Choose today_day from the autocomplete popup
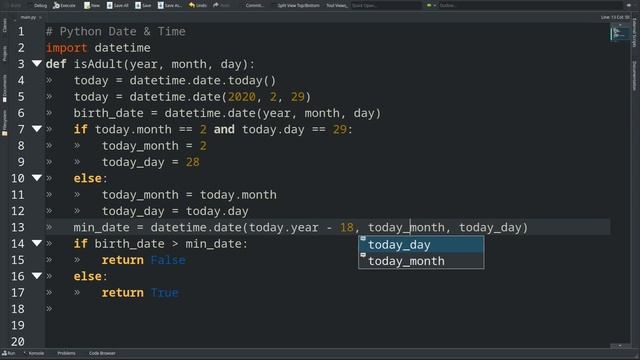Viewport: 640px width, 360px height. (x=421, y=244)
